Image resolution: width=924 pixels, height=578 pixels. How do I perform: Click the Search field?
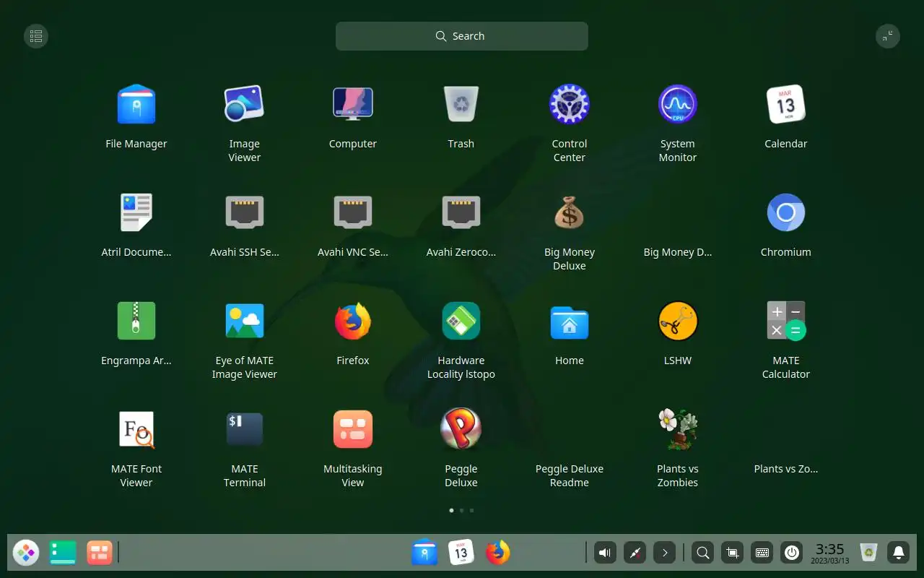(x=462, y=36)
